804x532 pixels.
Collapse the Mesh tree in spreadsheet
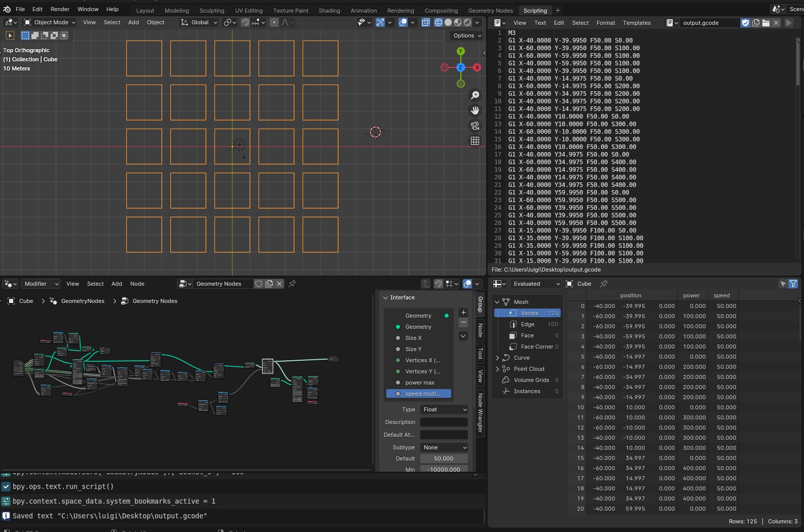(497, 302)
